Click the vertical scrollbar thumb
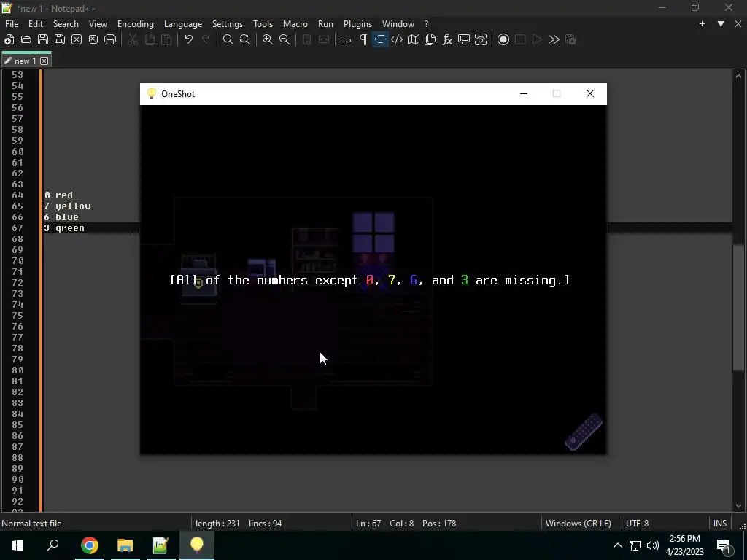Screen dimensions: 747x560 point(738,307)
